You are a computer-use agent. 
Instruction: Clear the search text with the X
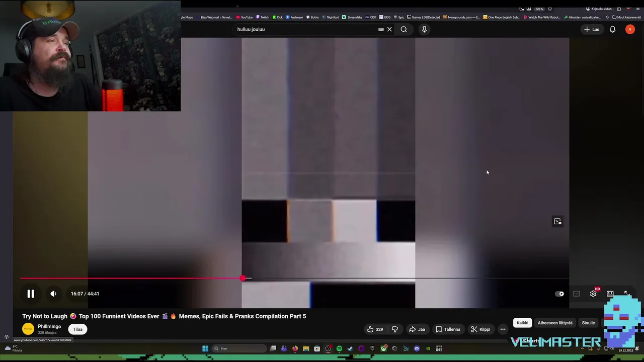coord(389,29)
